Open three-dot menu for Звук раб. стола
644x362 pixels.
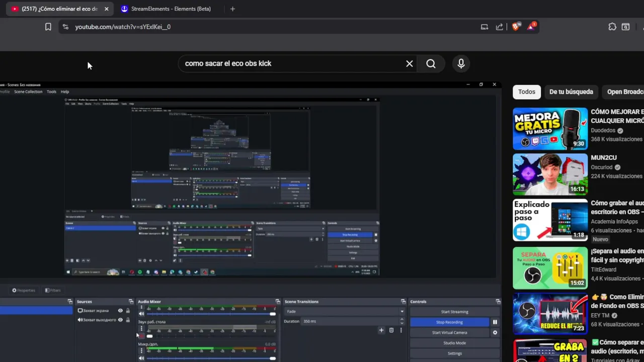click(141, 329)
